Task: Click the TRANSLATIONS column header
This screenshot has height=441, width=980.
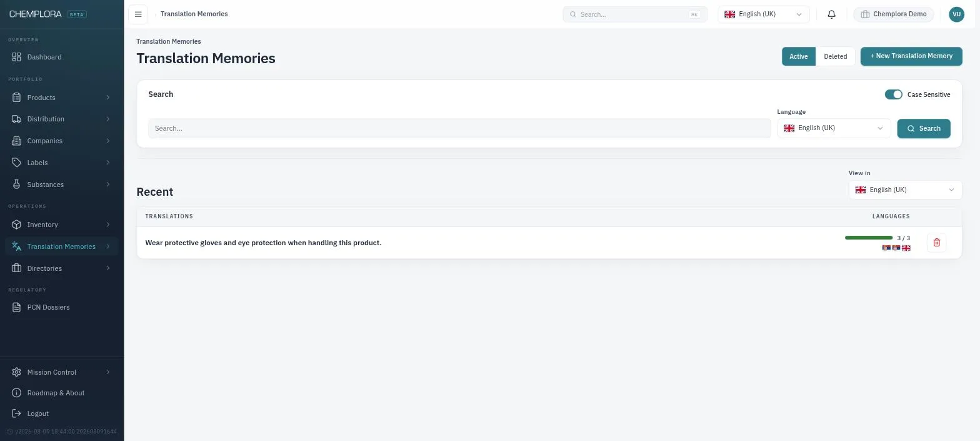Action: pyautogui.click(x=169, y=216)
